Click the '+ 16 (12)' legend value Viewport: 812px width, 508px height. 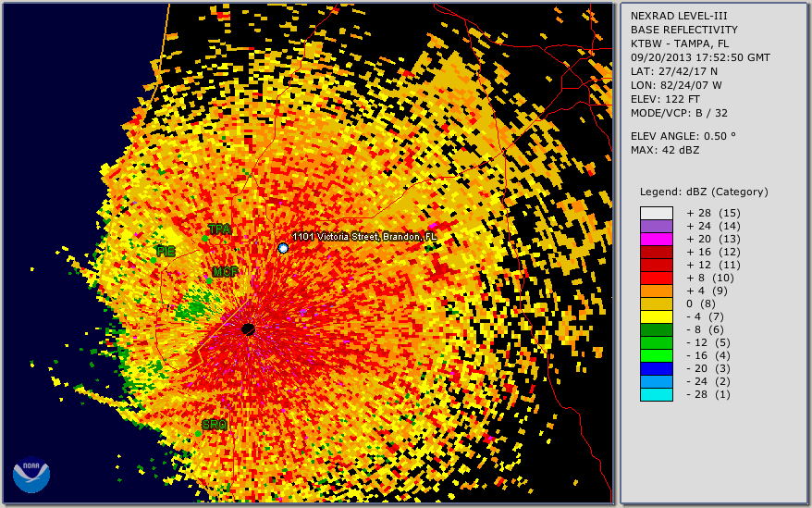click(714, 252)
